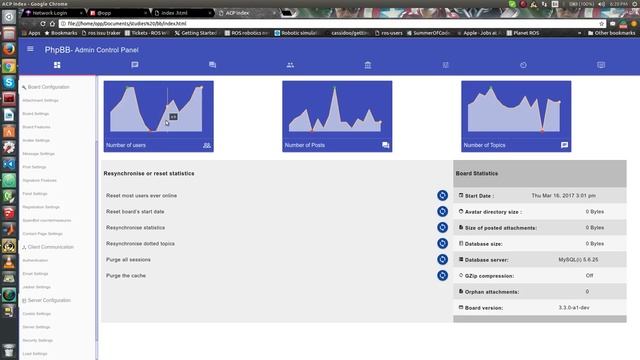This screenshot has width=640, height=360.
Task: Click refresh icon for Reset board's start date
Action: click(x=442, y=211)
